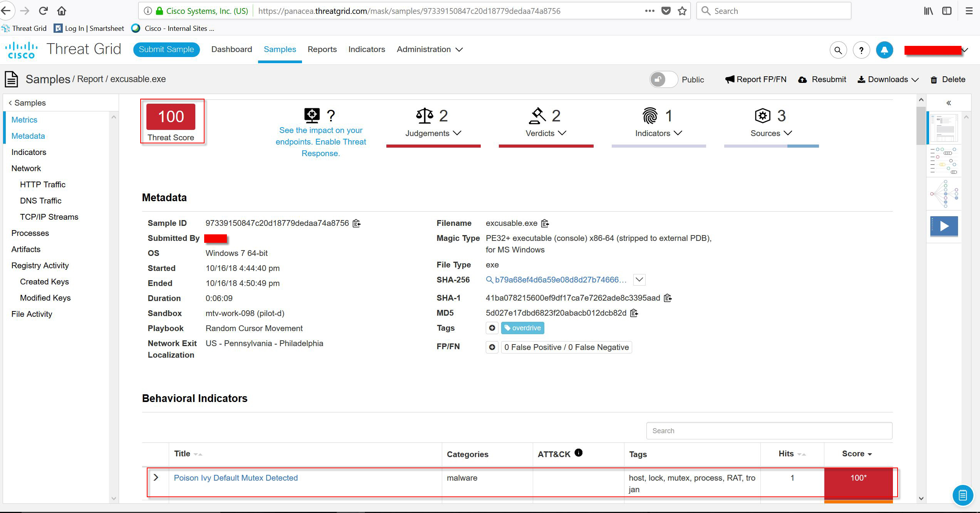Open the Downloads dropdown menu

coord(888,79)
